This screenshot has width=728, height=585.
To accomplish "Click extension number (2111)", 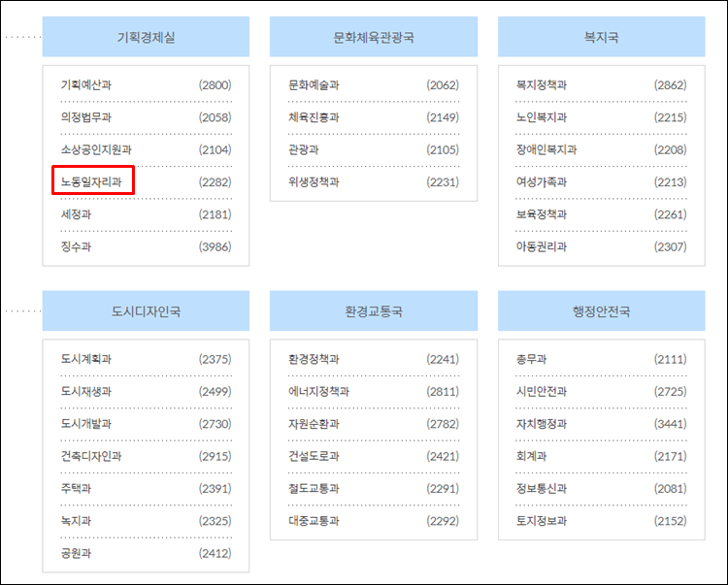I will (671, 359).
